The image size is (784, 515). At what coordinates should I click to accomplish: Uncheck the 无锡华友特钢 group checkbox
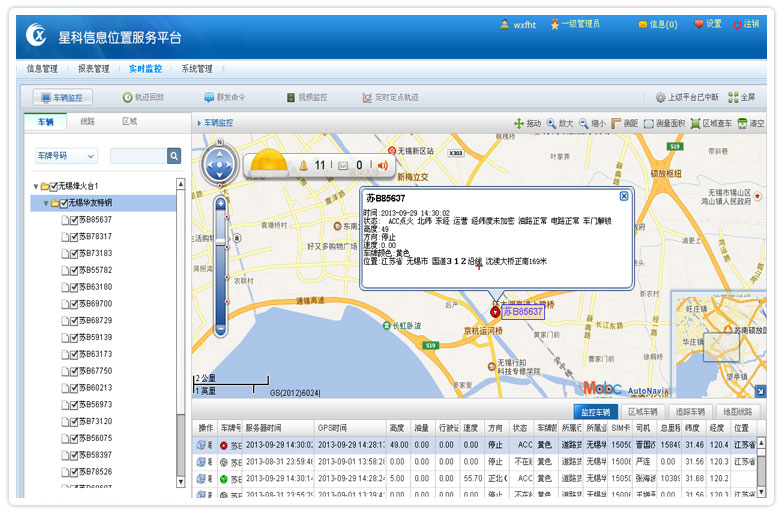pos(62,203)
